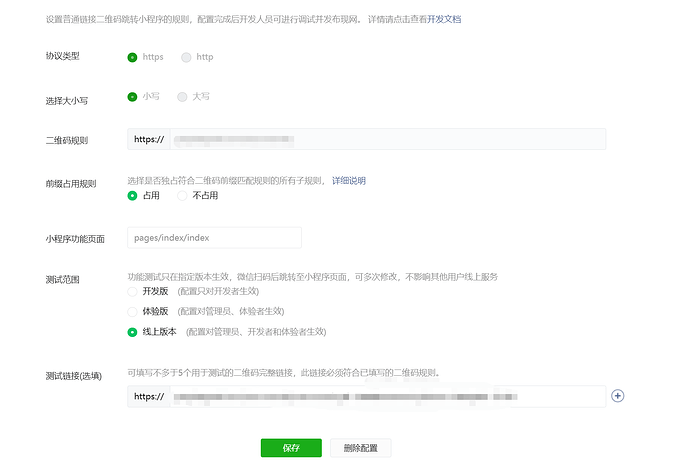Click the 前缀占用规则 label
The width and height of the screenshot is (690, 464).
(71, 184)
